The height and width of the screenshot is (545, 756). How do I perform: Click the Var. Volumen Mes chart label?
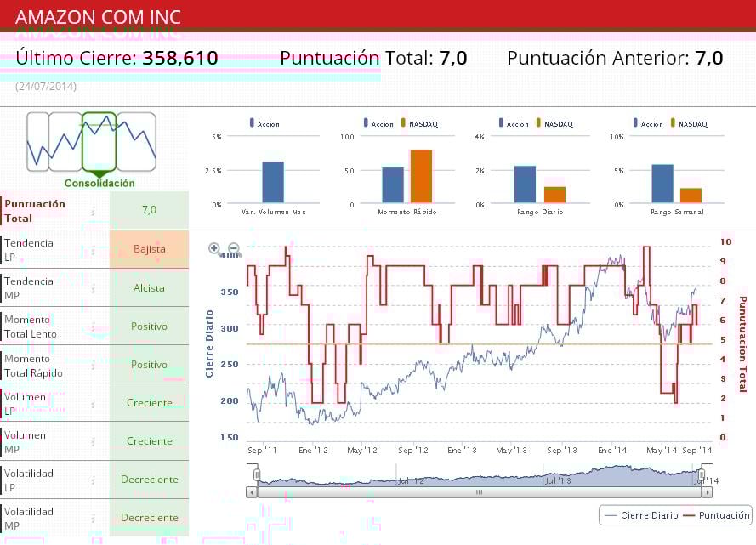point(273,212)
